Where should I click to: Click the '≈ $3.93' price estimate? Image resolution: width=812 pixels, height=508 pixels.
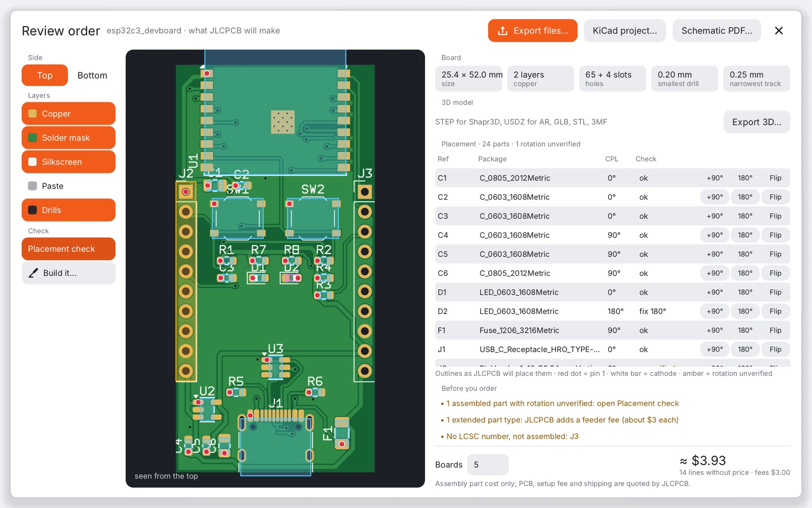(x=702, y=461)
